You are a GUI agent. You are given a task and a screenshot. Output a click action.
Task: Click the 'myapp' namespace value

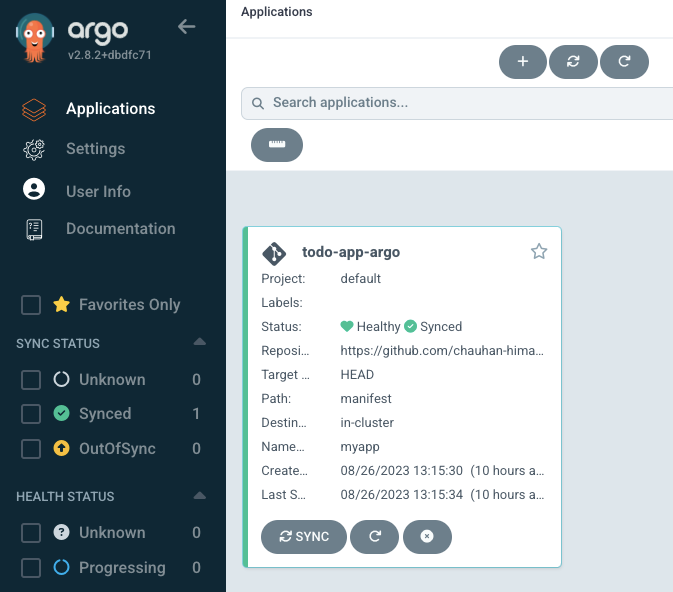pyautogui.click(x=360, y=447)
